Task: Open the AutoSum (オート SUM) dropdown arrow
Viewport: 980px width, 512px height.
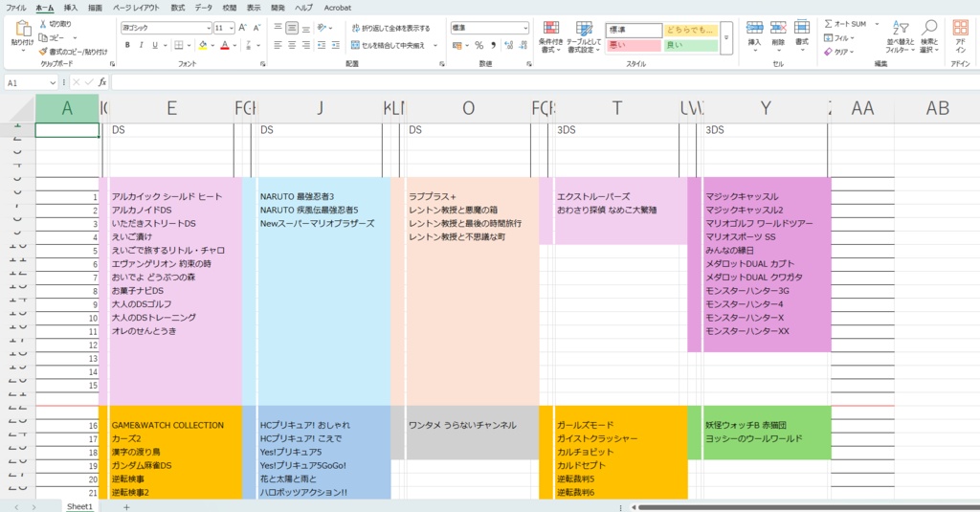Action: pos(877,24)
